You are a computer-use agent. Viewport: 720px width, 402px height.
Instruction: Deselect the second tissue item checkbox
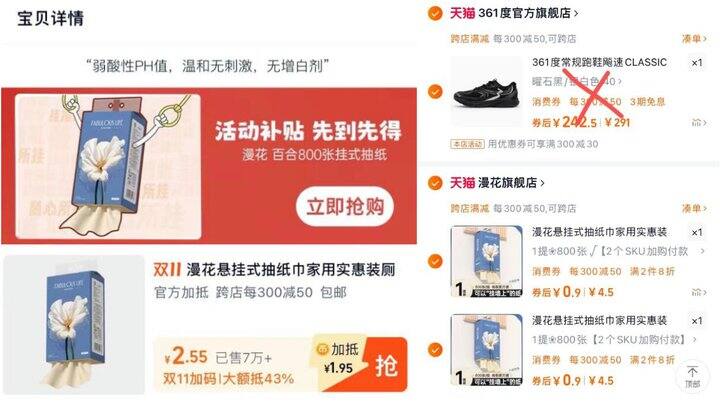pos(435,350)
